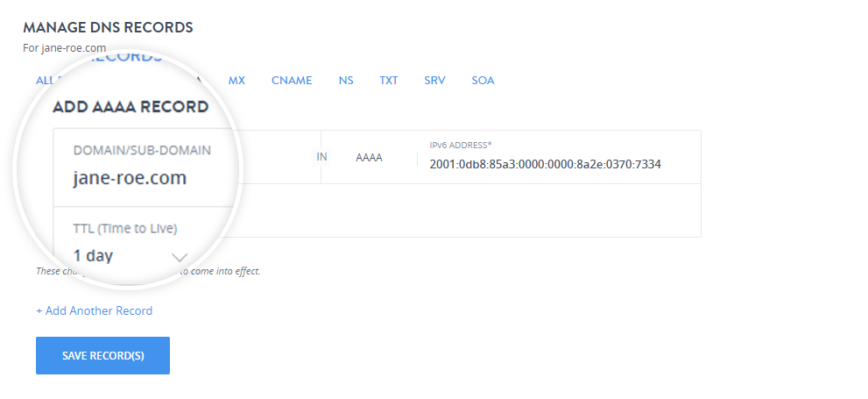Go to the SRV records tab

coord(434,81)
